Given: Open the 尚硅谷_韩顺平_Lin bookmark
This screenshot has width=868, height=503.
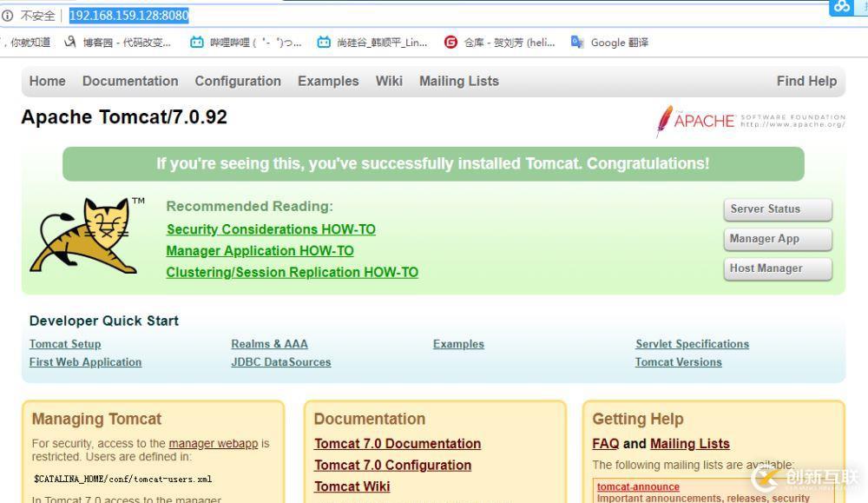Looking at the screenshot, I should [372, 42].
